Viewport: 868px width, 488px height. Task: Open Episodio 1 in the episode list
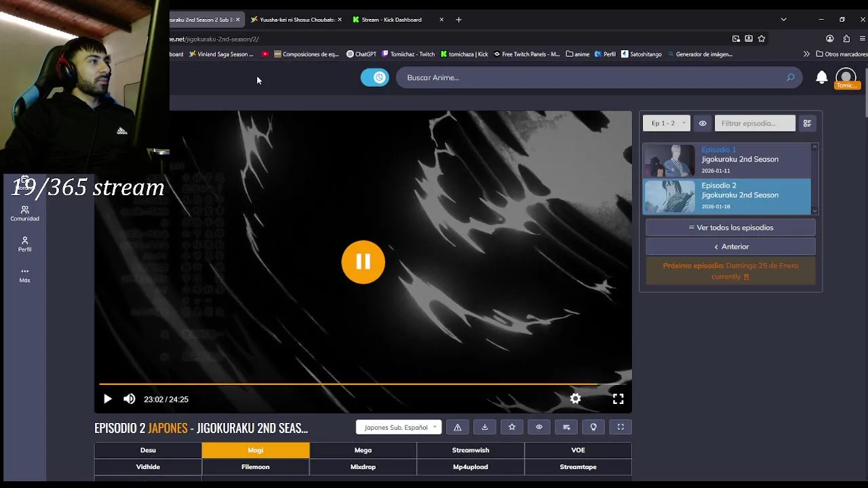click(x=726, y=160)
